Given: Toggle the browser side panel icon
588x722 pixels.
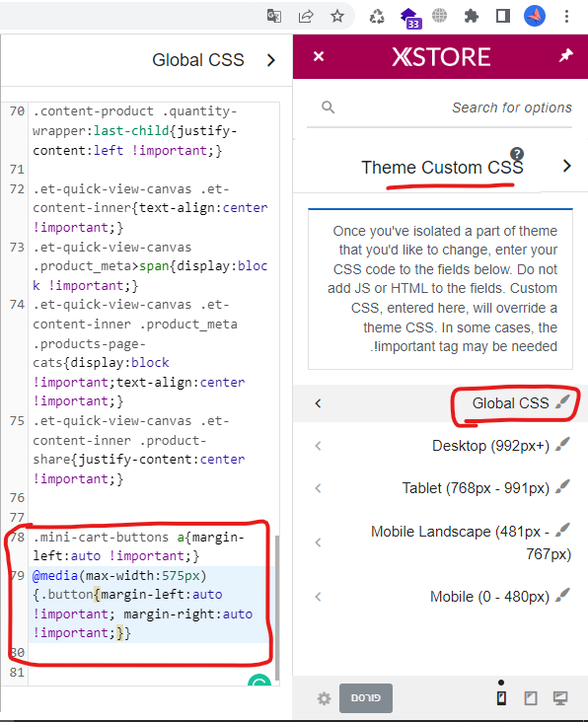Looking at the screenshot, I should coord(503,16).
